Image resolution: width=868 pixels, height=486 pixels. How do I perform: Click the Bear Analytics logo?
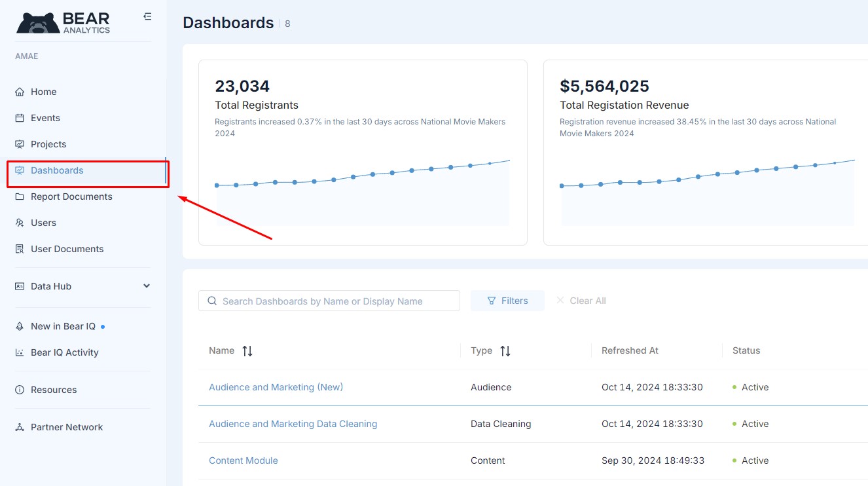coord(63,22)
